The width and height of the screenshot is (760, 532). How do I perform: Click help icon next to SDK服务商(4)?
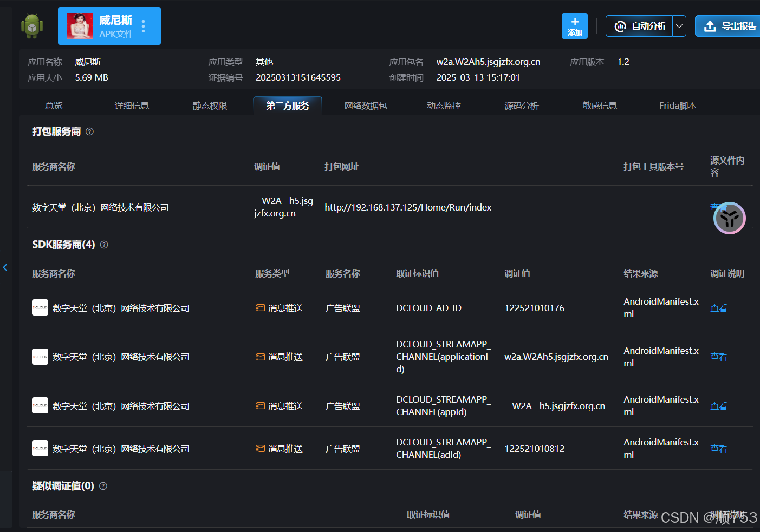coord(104,245)
